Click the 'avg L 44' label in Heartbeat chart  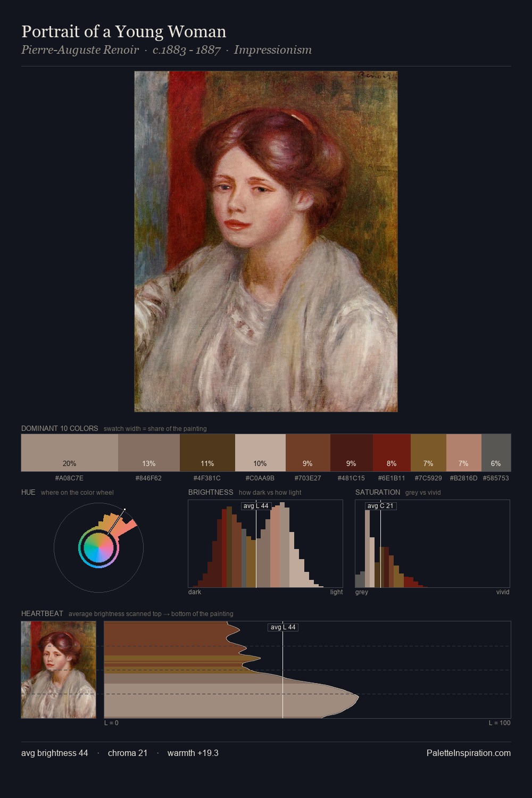[x=283, y=627]
